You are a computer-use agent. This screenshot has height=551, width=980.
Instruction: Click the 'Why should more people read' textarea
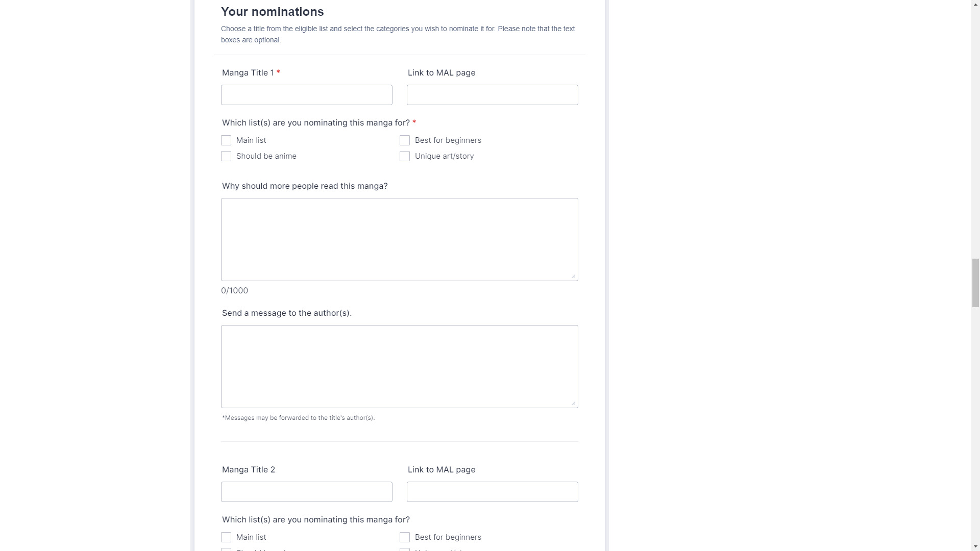pos(399,239)
